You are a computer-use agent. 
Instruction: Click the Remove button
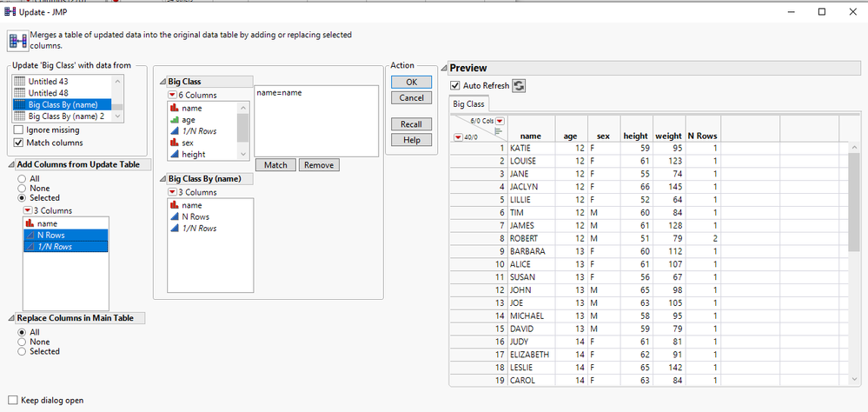[x=319, y=165]
